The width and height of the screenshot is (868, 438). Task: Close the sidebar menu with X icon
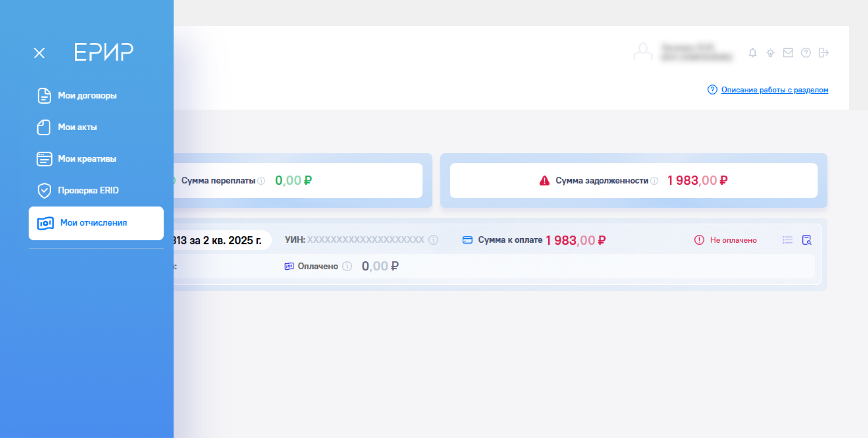pyautogui.click(x=39, y=53)
